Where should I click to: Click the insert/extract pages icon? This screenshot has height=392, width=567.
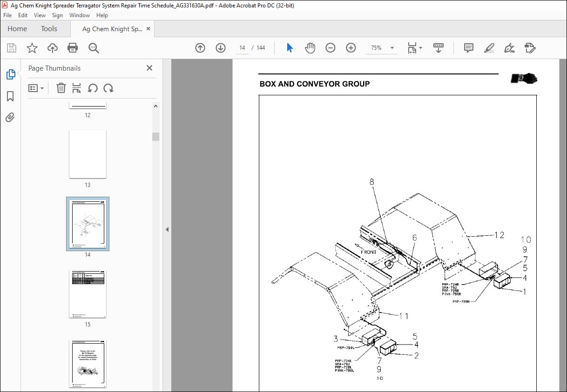[77, 88]
